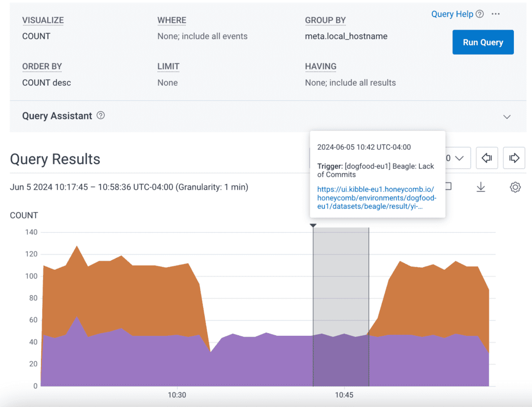532x407 pixels.
Task: Download the query results
Action: click(x=481, y=187)
